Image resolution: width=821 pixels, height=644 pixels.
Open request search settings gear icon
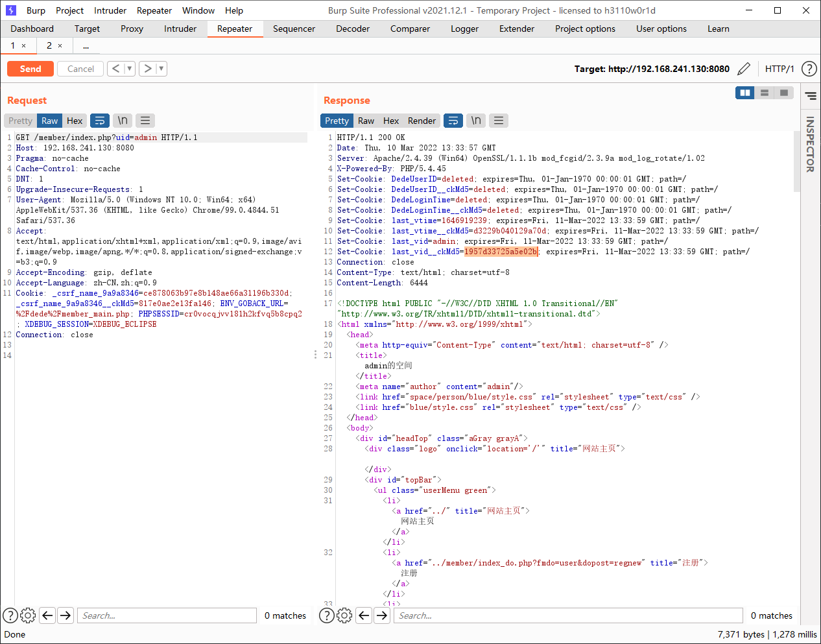[x=28, y=615]
